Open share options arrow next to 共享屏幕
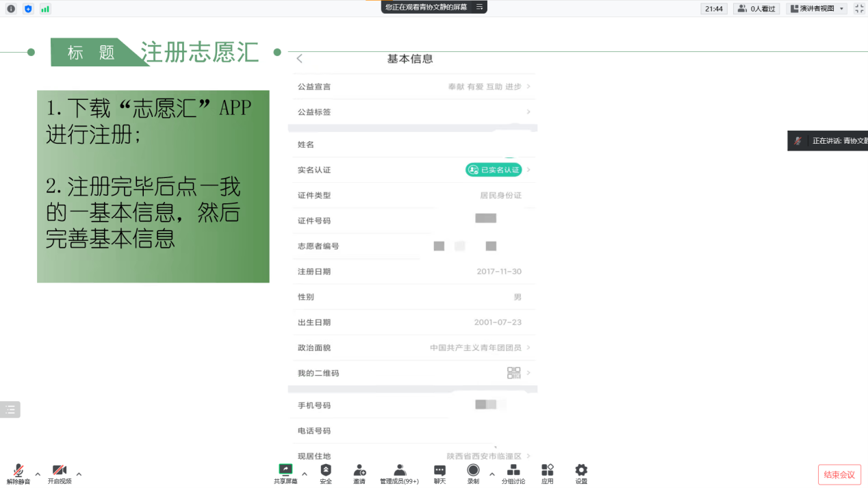This screenshot has width=868, height=488. pyautogui.click(x=305, y=474)
